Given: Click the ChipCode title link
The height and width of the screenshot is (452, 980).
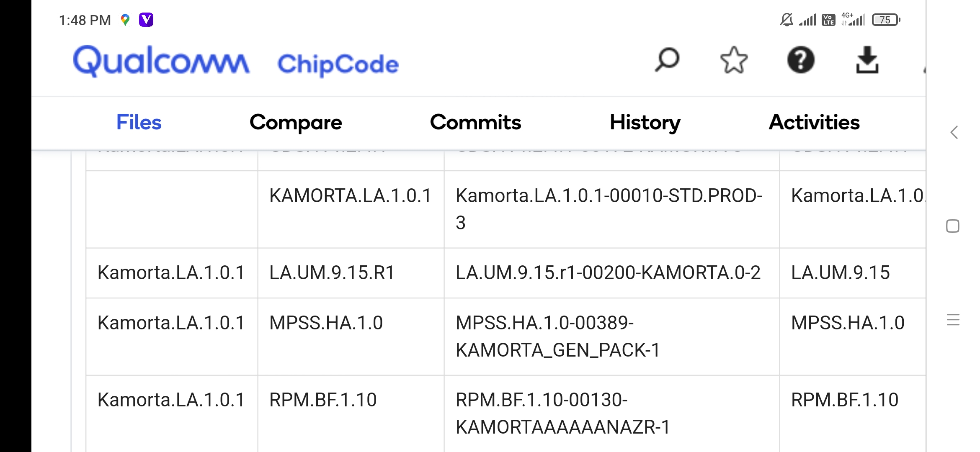Looking at the screenshot, I should click(x=338, y=64).
